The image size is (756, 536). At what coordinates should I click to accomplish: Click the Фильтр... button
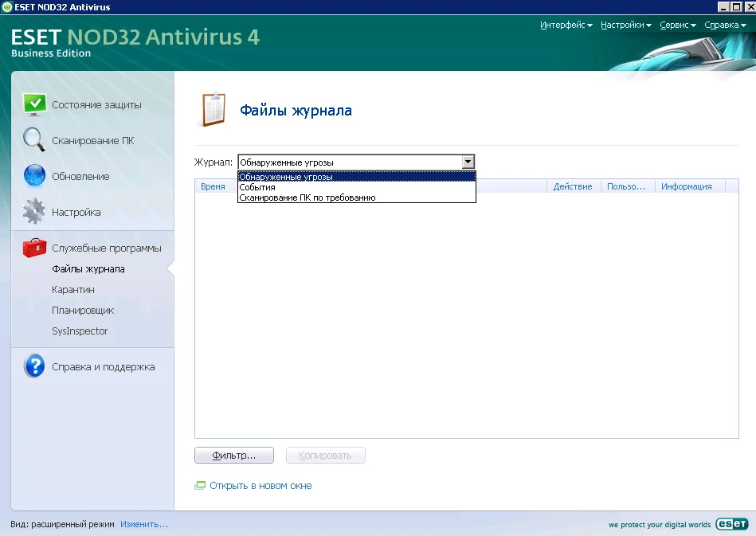(234, 455)
